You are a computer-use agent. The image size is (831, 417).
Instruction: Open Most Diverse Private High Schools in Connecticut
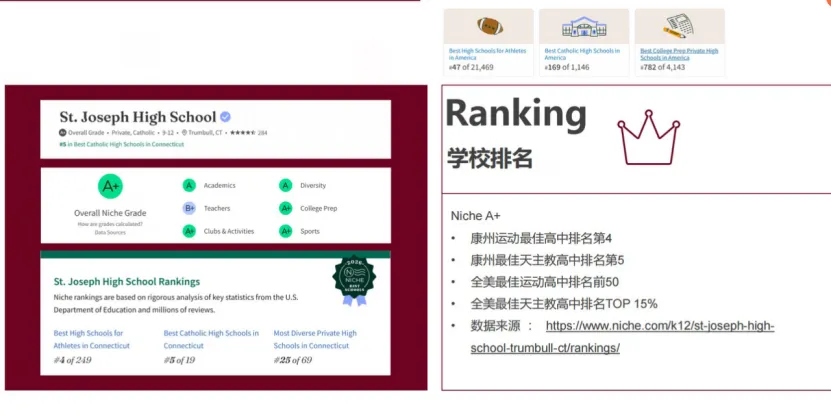click(x=315, y=339)
